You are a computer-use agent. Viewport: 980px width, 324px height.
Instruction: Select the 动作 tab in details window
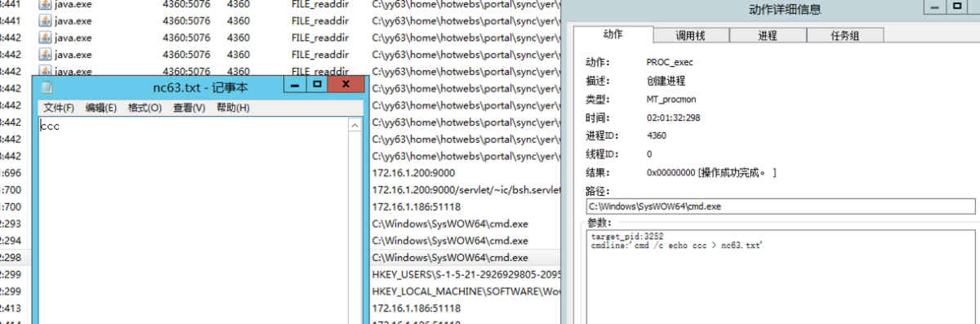[612, 34]
